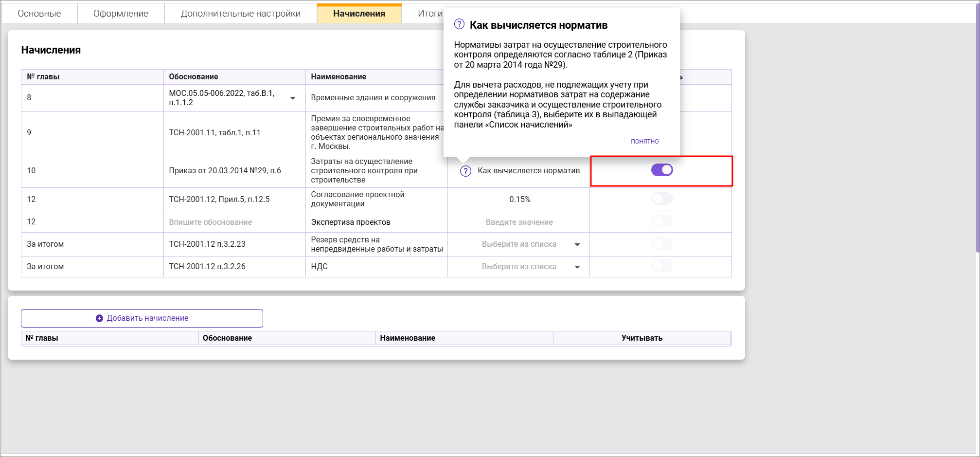Click the help icon next to «Как вычисляется норматив»
The height and width of the screenshot is (457, 980).
(465, 171)
